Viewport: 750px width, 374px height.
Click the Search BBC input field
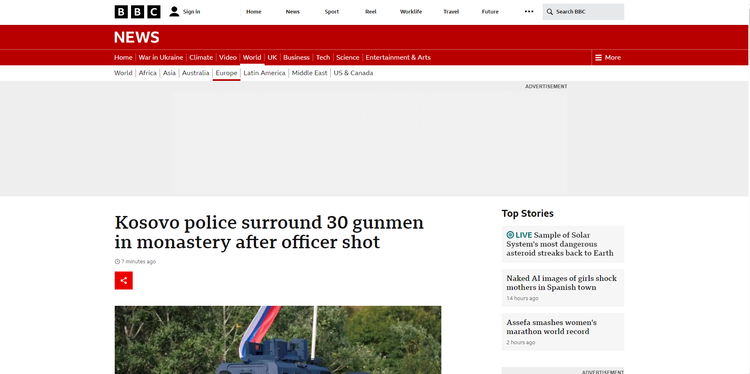pyautogui.click(x=583, y=11)
